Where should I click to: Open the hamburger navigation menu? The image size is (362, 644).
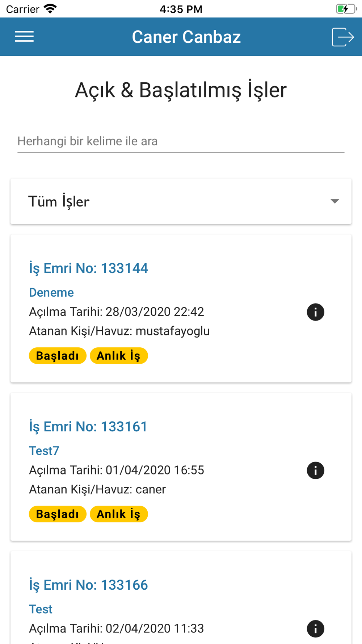click(x=24, y=37)
